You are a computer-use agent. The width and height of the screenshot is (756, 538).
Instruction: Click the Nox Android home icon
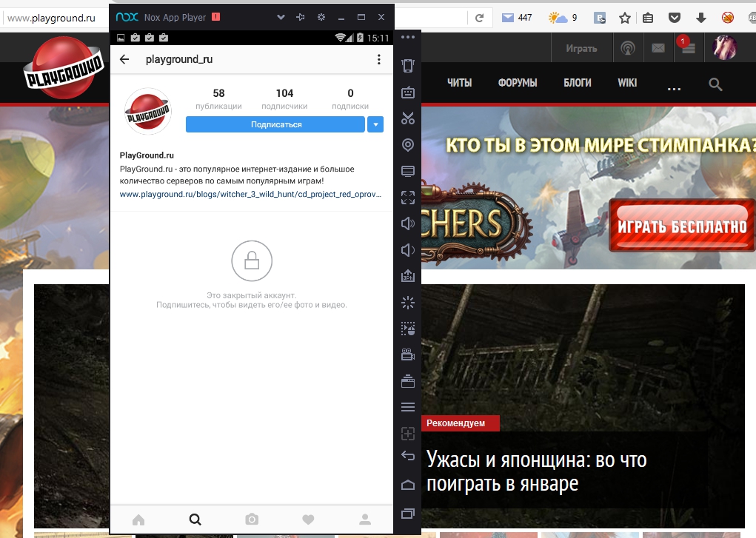pos(408,485)
